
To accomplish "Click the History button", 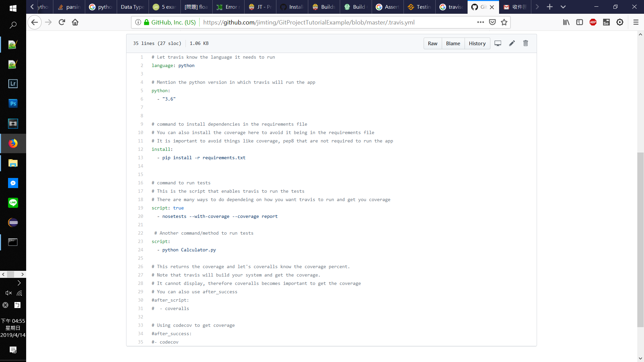I will click(477, 43).
